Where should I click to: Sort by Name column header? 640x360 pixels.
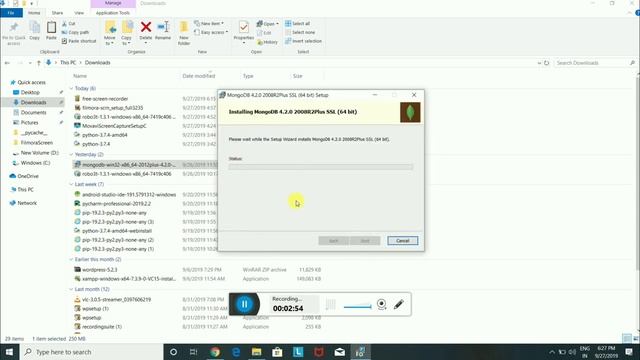click(80, 76)
